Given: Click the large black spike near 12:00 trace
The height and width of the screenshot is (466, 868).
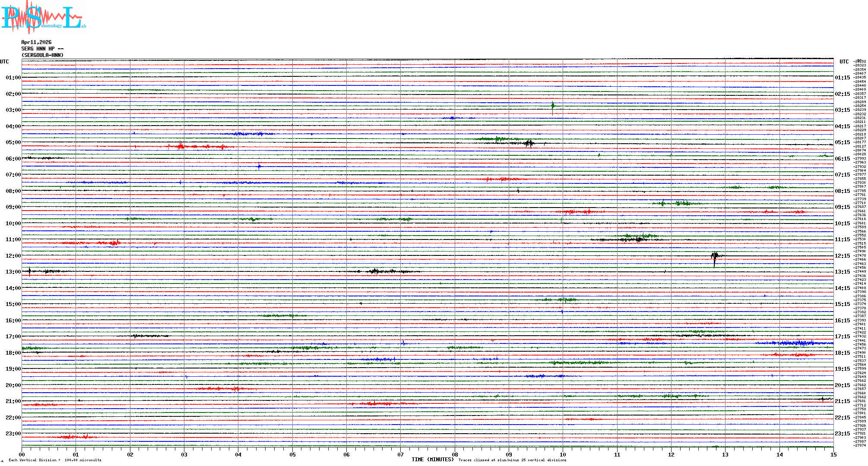Looking at the screenshot, I should coord(715,257).
